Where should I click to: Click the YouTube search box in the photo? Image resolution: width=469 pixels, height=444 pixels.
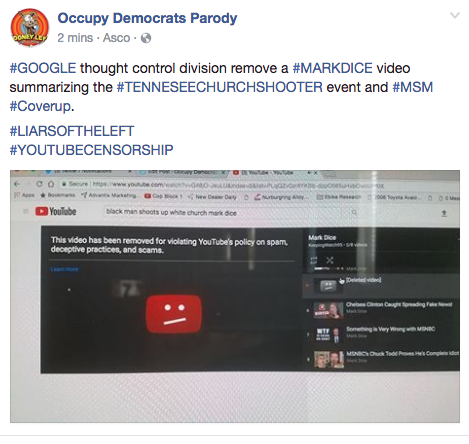point(231,212)
